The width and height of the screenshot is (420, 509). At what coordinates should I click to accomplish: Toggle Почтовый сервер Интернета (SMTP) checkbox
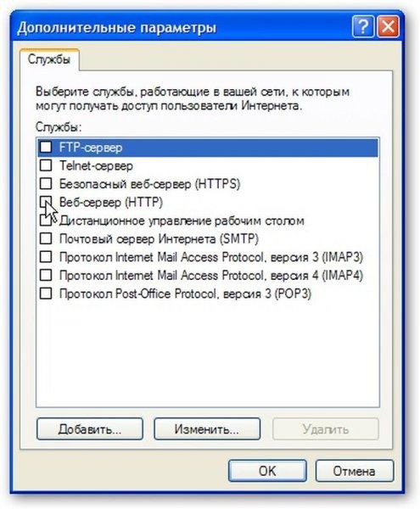(46, 238)
